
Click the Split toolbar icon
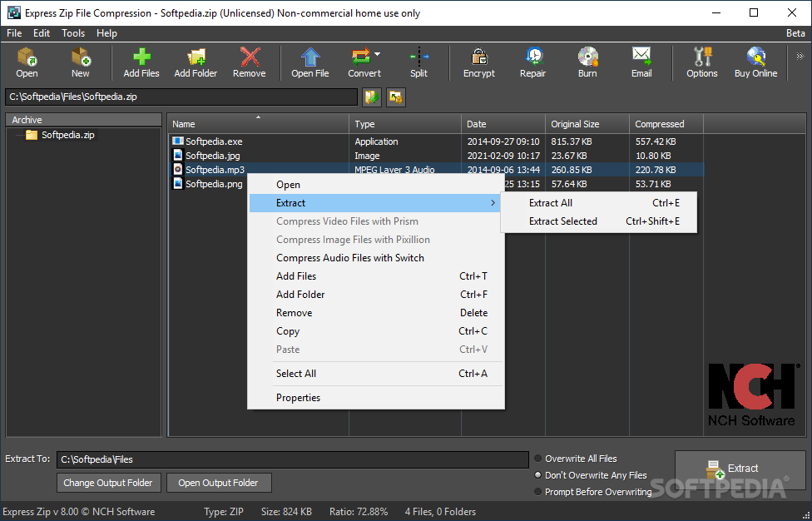[x=419, y=57]
